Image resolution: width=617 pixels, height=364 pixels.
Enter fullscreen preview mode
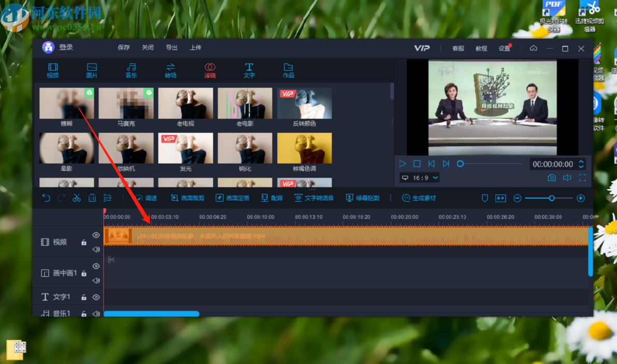(x=582, y=178)
